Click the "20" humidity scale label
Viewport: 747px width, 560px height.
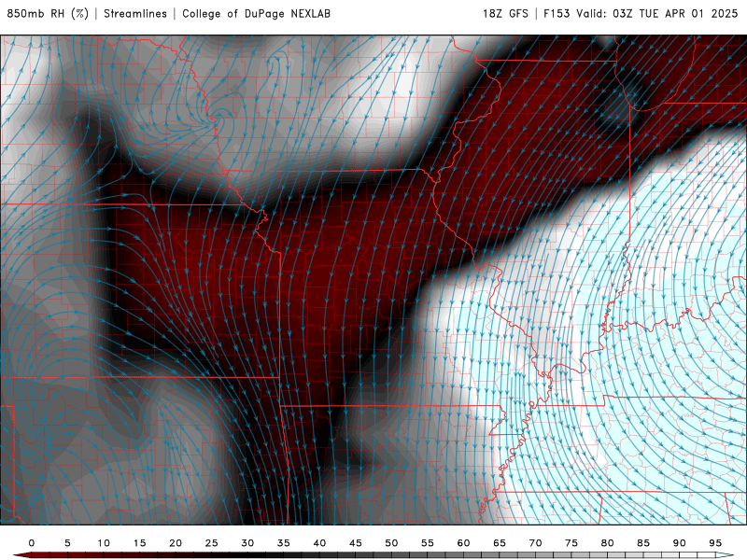pos(176,543)
